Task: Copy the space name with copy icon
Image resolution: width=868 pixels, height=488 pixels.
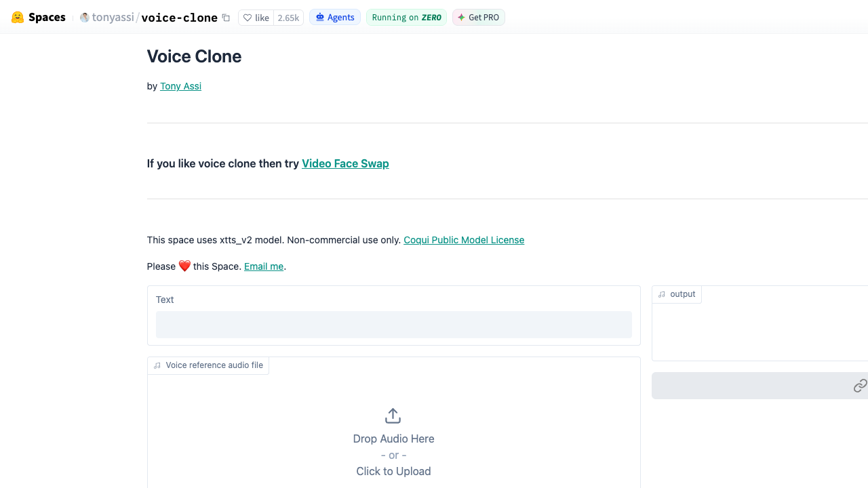Action: [x=226, y=18]
